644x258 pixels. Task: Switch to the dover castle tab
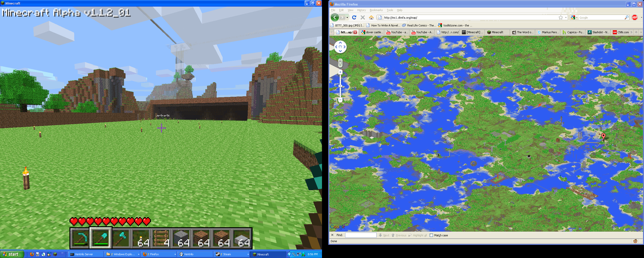[372, 32]
